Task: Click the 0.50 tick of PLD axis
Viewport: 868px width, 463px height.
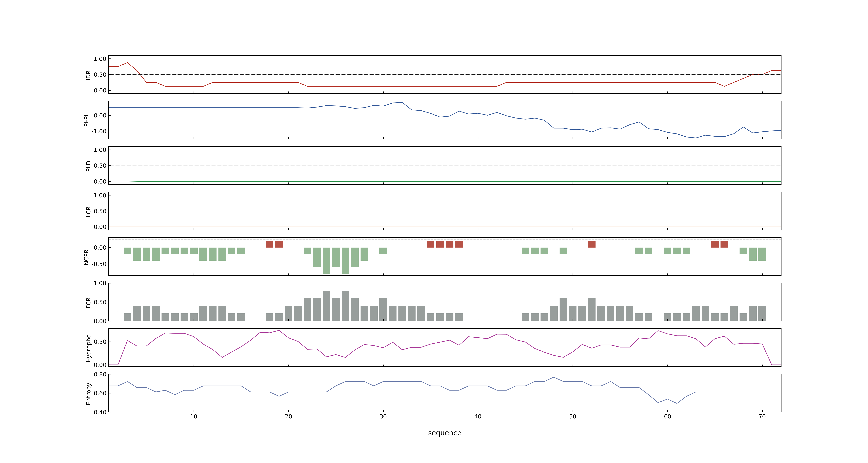Action: pos(100,166)
